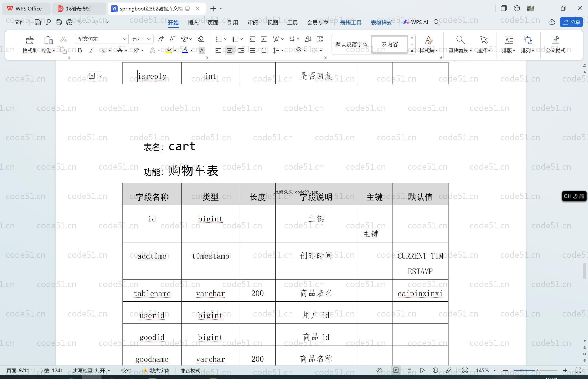
Task: Decrease font size with A- icon
Action: point(172,39)
